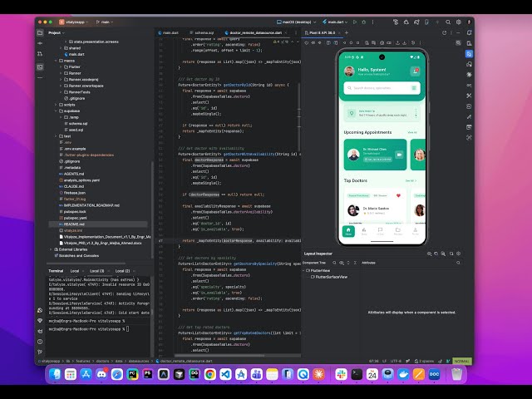This screenshot has height=399, width=532.
Task: Select the Pixel 8 API 36.0 device tab
Action: coord(320,33)
